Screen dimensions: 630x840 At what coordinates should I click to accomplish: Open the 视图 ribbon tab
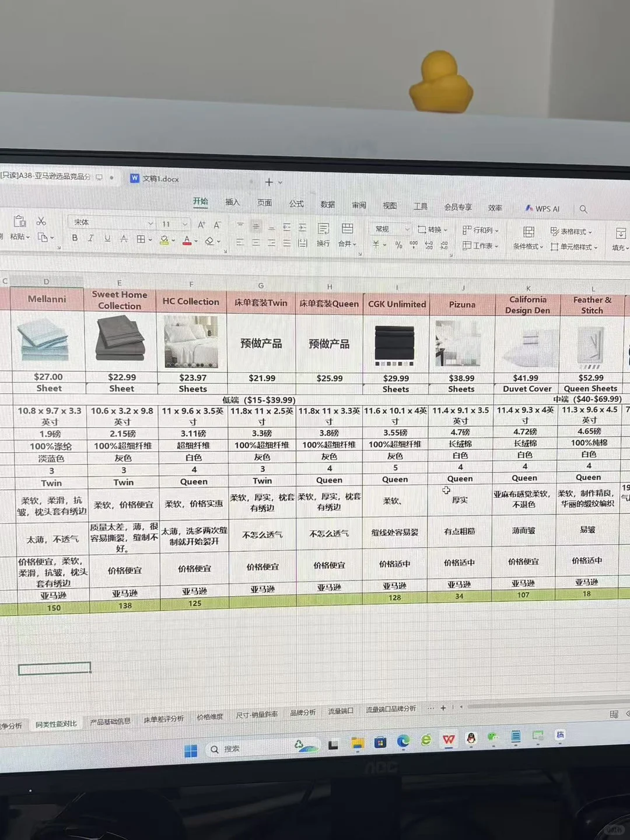(x=390, y=205)
